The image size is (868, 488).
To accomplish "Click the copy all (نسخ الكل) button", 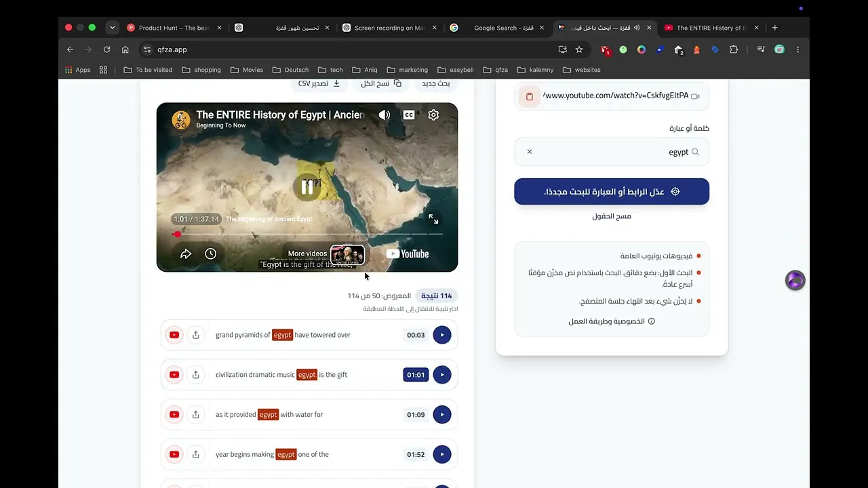I will point(381,83).
